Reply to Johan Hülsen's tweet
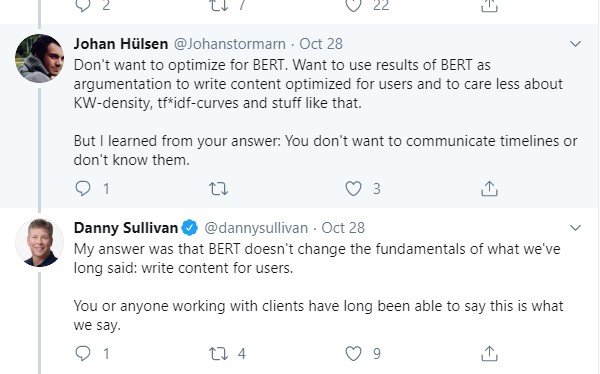The height and width of the screenshot is (374, 600). pos(83,188)
